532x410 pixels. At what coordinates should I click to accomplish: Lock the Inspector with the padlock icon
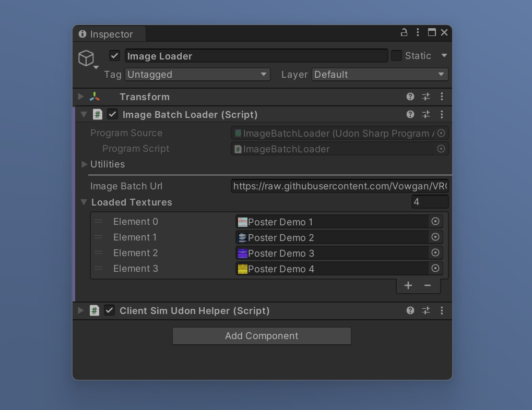pyautogui.click(x=404, y=32)
